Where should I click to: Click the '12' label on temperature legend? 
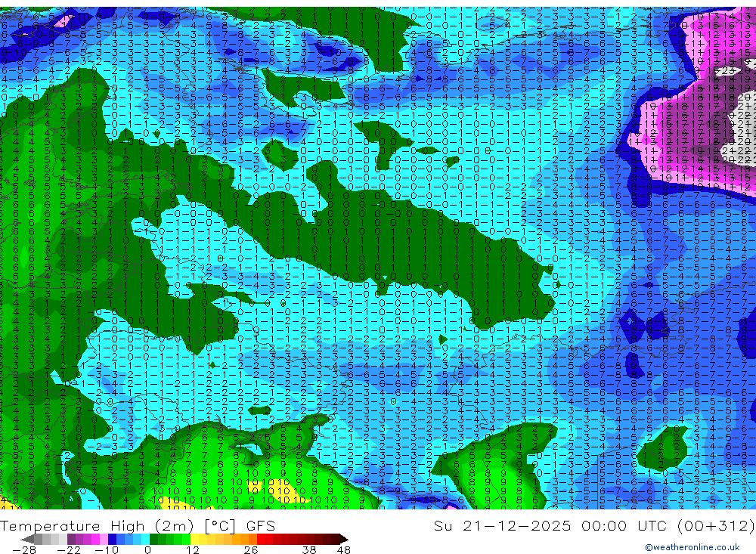(193, 549)
